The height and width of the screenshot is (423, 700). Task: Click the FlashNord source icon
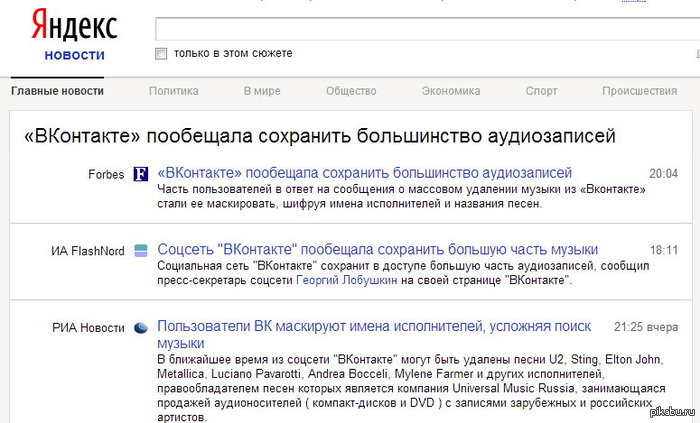(x=142, y=251)
